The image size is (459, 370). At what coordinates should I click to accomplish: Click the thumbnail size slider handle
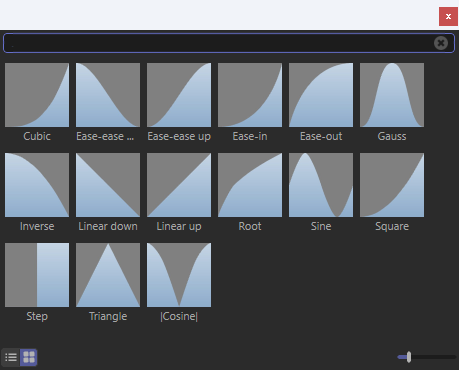pos(409,357)
